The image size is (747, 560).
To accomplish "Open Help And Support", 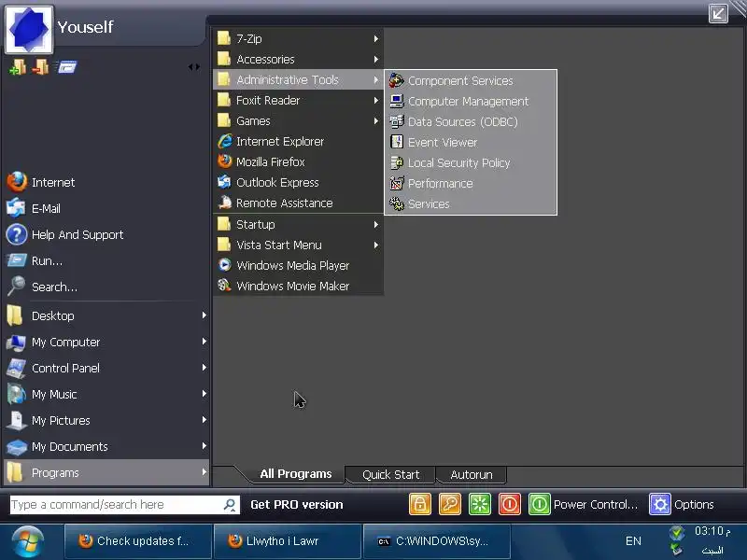I will 65,235.
